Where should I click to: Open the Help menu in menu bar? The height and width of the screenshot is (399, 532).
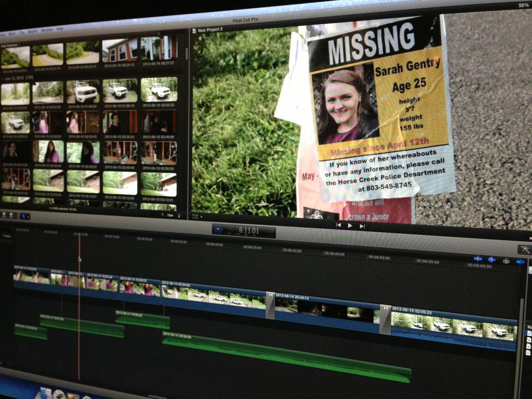tap(60, 28)
